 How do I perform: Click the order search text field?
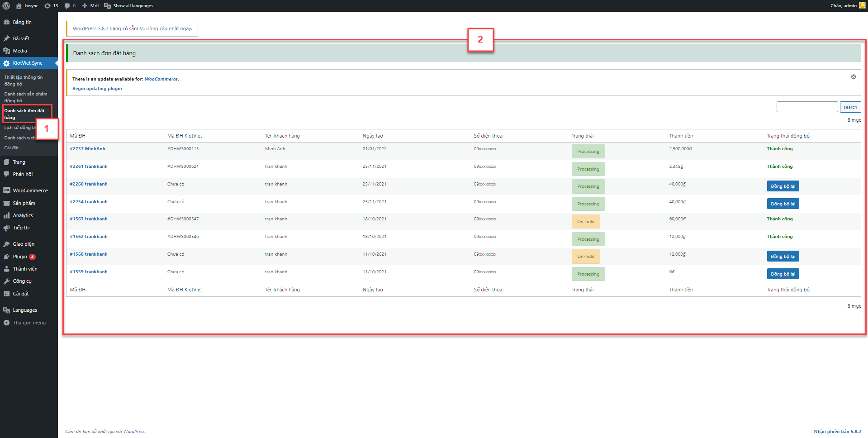(807, 107)
